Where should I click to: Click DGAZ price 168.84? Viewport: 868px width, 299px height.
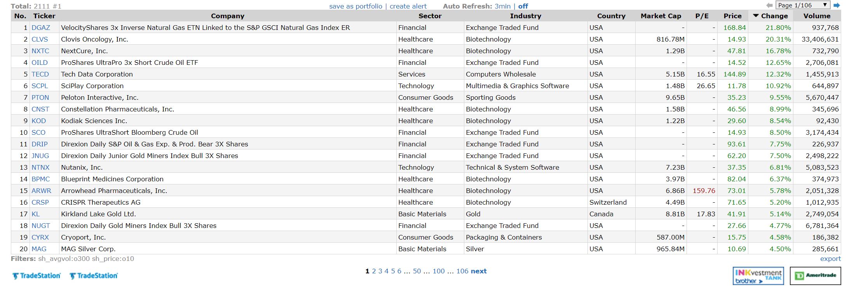[x=735, y=28]
